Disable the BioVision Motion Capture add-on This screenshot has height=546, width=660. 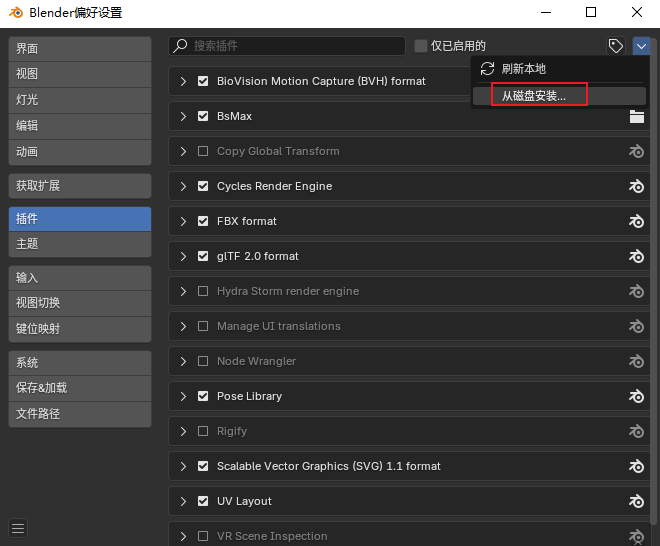point(203,81)
